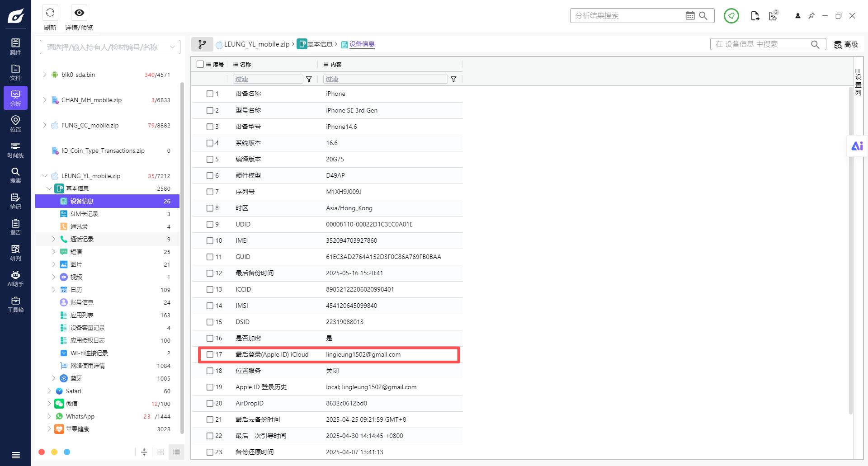Click the filter funnel for 内容 column
The image size is (868, 466).
point(453,79)
